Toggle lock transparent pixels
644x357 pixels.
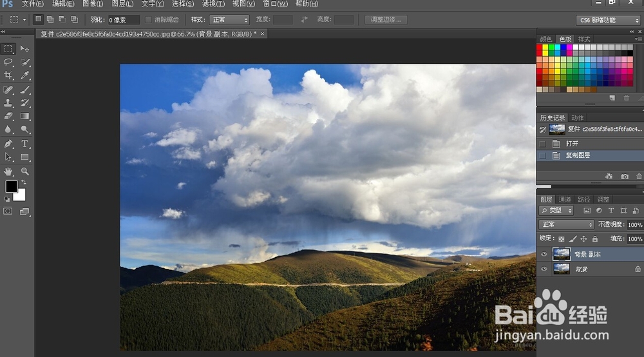click(x=562, y=238)
